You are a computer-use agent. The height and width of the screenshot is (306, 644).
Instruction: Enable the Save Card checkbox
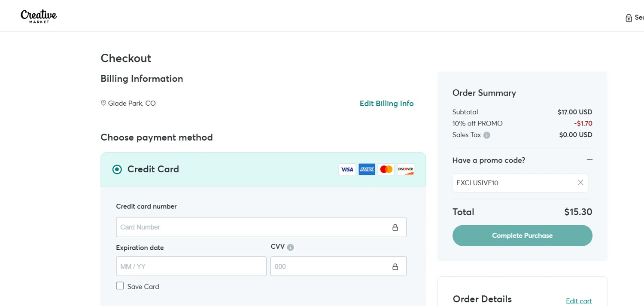tap(120, 286)
